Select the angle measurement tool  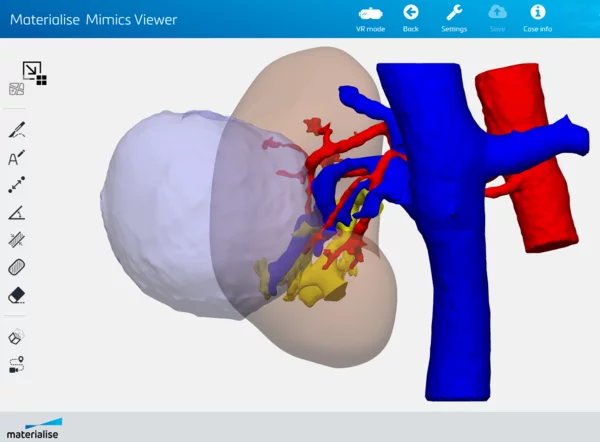pyautogui.click(x=16, y=212)
